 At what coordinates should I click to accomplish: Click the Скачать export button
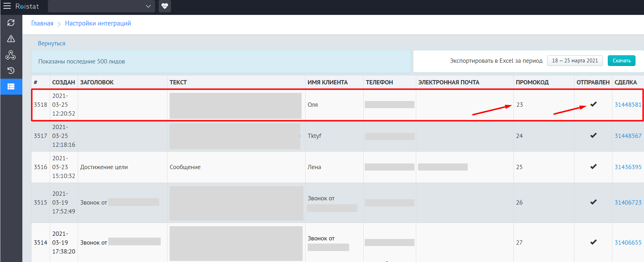(x=621, y=61)
